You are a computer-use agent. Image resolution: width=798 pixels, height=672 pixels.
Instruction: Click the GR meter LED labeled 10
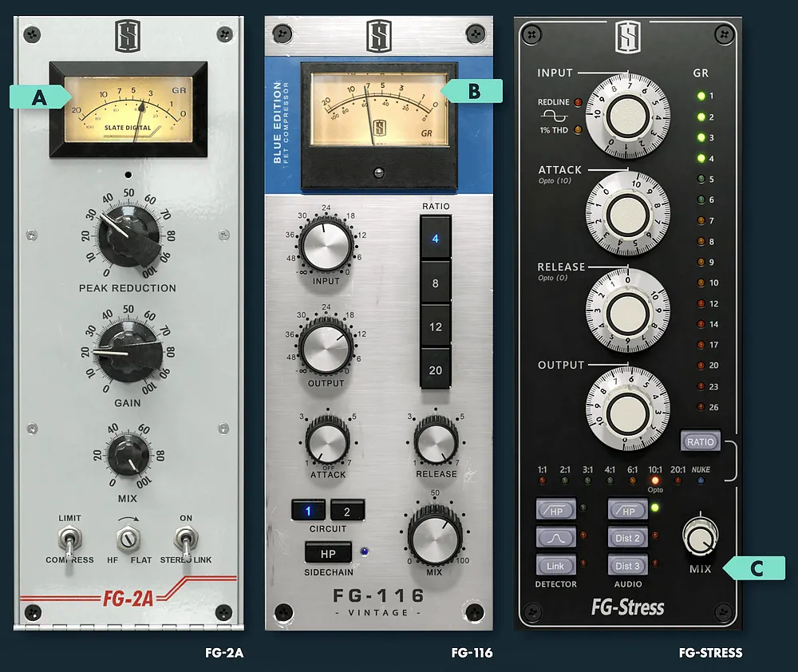pos(701,283)
